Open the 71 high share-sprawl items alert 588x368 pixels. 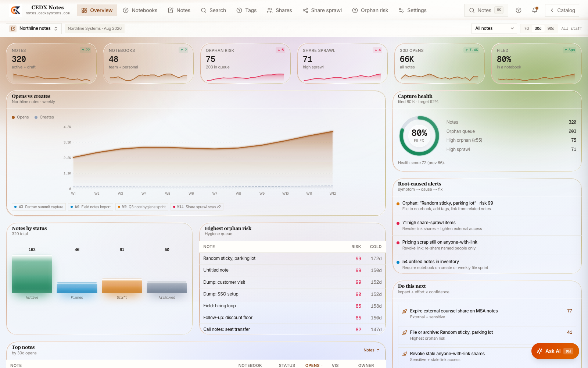click(487, 226)
